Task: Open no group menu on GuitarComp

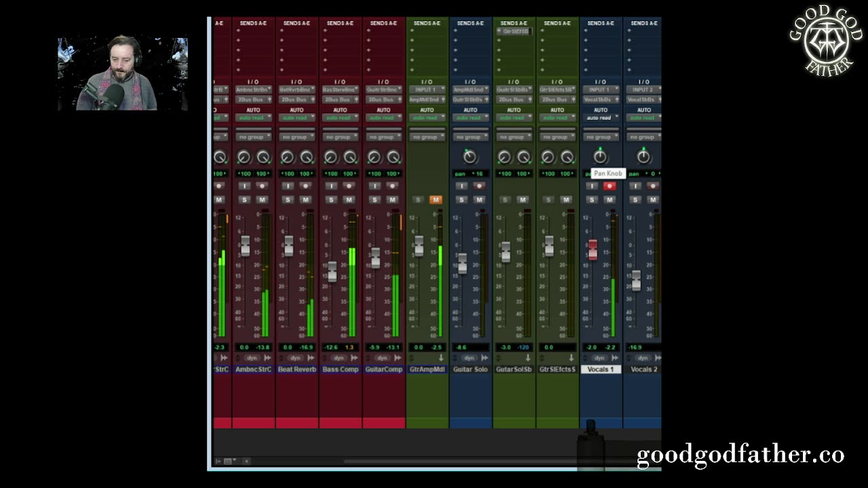Action: [x=384, y=137]
